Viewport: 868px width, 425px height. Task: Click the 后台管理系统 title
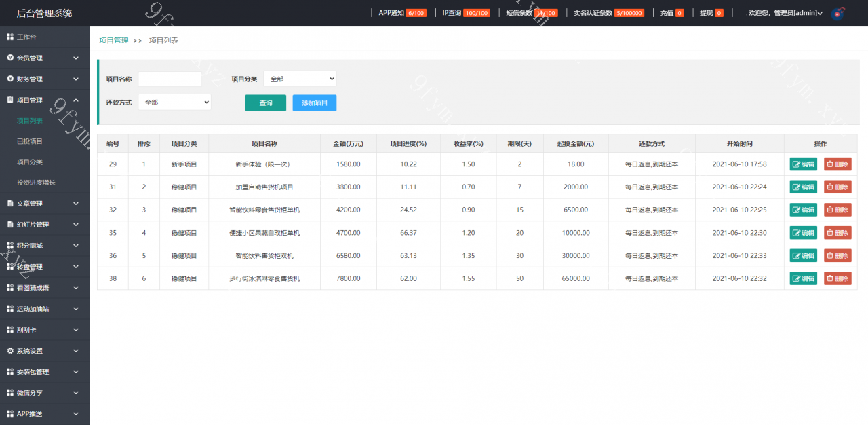(x=44, y=13)
